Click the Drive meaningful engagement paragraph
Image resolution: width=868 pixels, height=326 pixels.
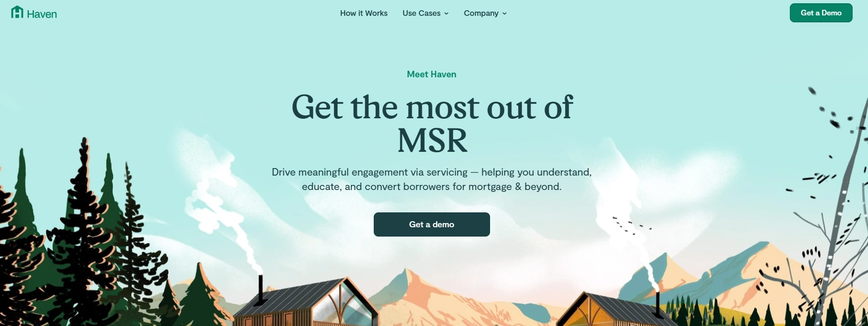click(431, 179)
